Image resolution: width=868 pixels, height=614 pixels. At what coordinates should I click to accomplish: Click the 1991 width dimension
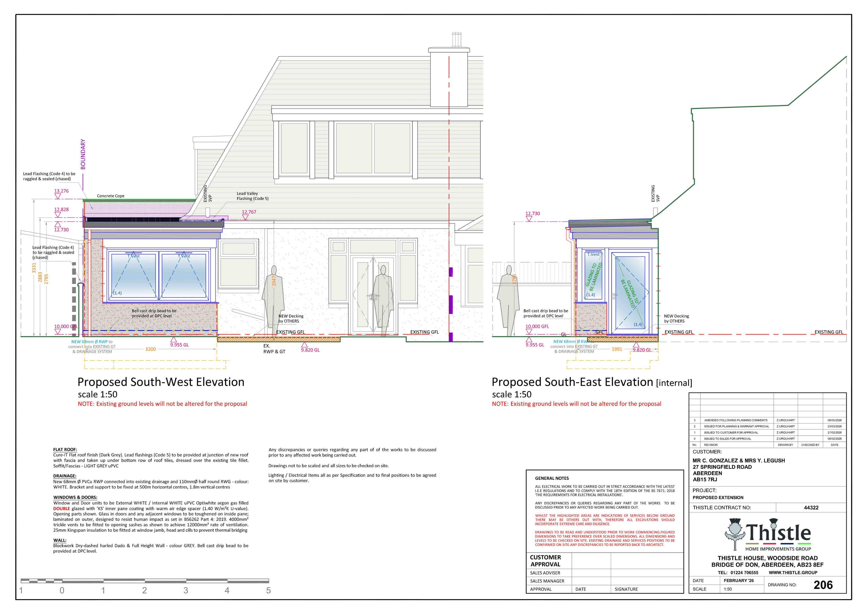(x=617, y=349)
